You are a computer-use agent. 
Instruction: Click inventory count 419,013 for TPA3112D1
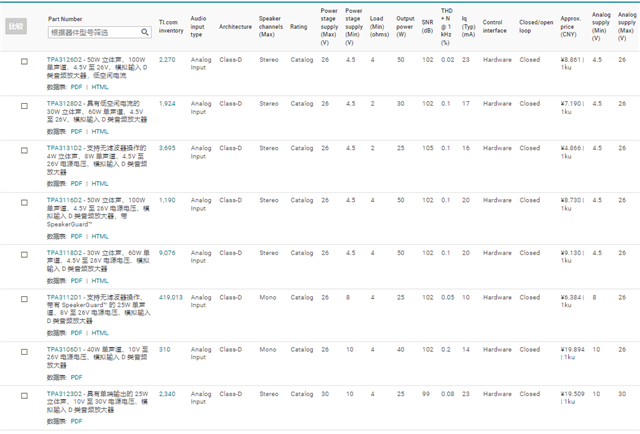pyautogui.click(x=171, y=297)
